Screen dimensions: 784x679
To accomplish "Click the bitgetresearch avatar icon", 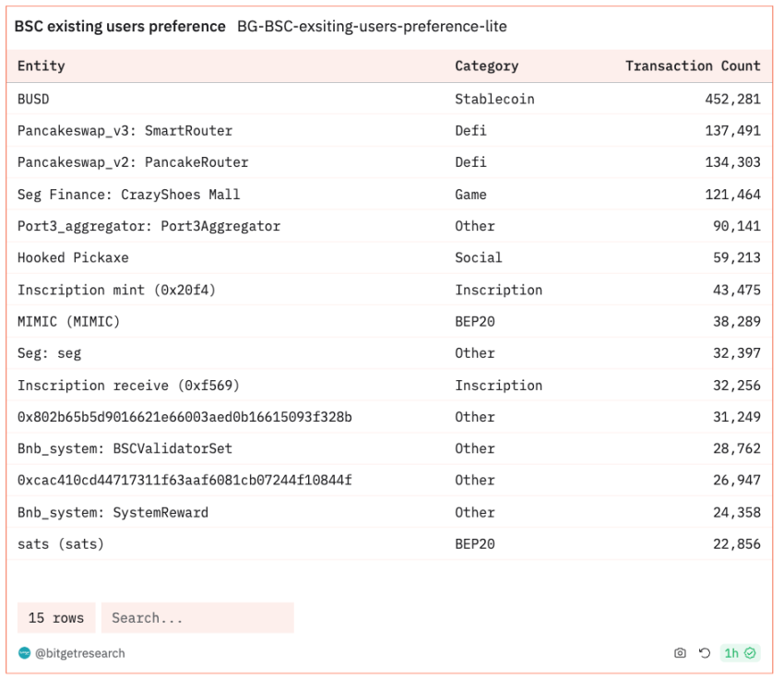I will (x=24, y=653).
